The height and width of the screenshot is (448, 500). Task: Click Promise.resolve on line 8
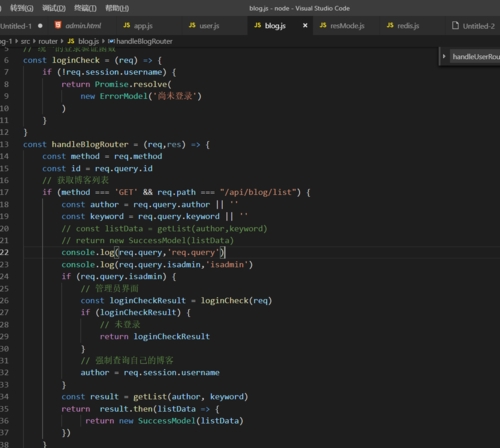[131, 84]
